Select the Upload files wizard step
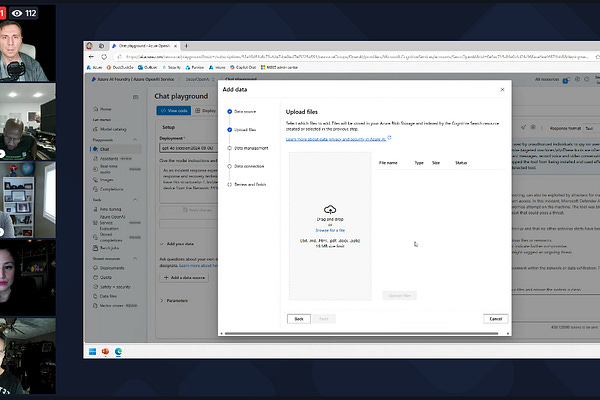The image size is (600, 400). coord(241,130)
